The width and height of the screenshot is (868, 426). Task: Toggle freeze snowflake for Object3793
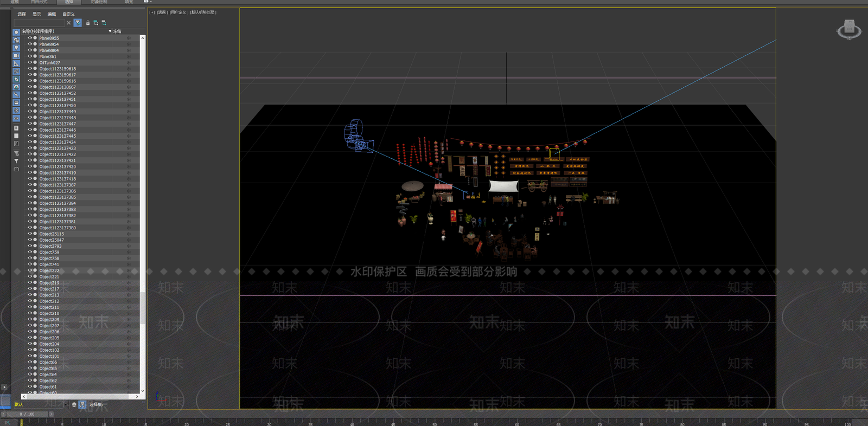click(x=129, y=246)
